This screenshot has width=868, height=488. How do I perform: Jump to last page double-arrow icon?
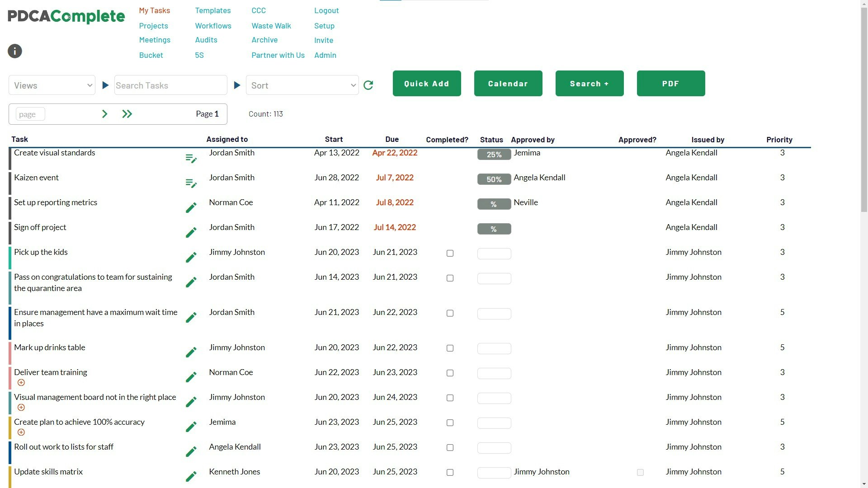point(127,114)
